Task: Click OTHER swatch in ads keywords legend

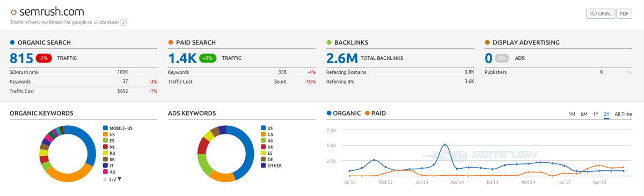Action: point(264,166)
